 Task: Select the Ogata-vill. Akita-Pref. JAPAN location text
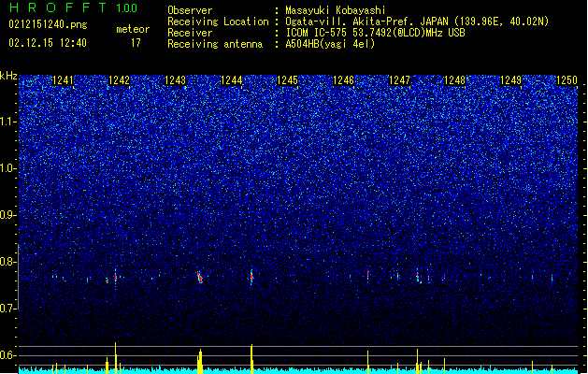coord(417,22)
